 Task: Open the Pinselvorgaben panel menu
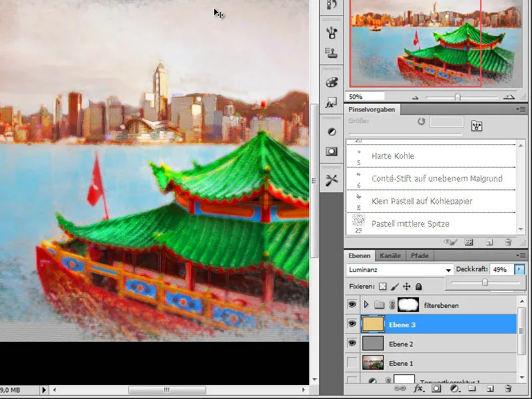click(x=521, y=109)
